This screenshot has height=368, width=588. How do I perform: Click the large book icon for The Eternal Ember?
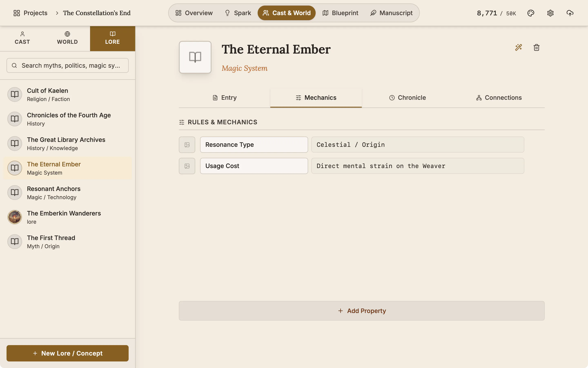[195, 57]
